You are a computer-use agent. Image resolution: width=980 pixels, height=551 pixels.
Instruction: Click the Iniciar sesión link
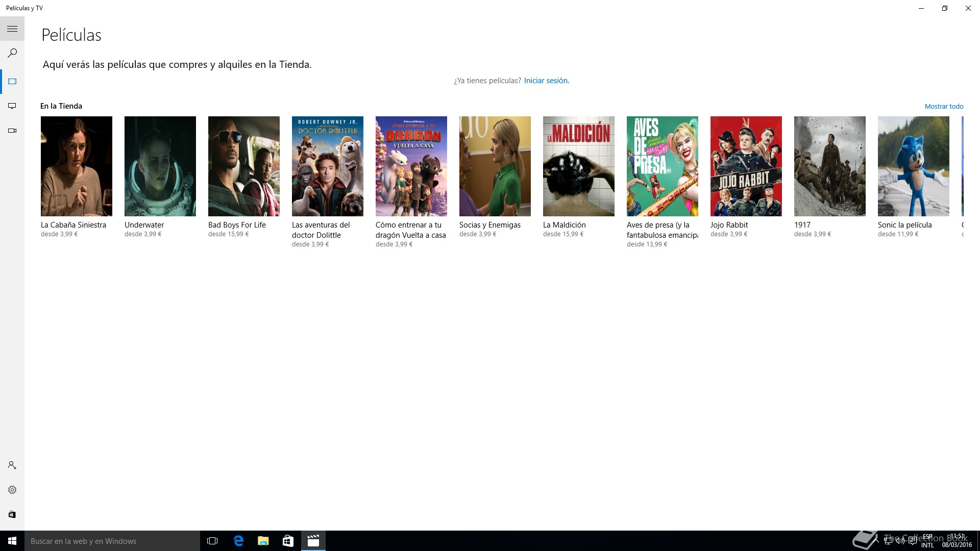[546, 81]
